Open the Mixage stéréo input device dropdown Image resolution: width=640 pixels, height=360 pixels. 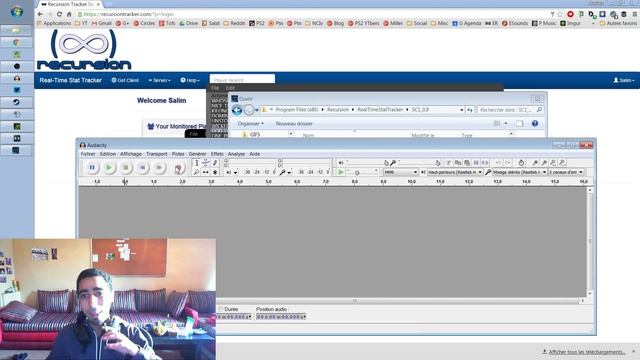[520, 172]
